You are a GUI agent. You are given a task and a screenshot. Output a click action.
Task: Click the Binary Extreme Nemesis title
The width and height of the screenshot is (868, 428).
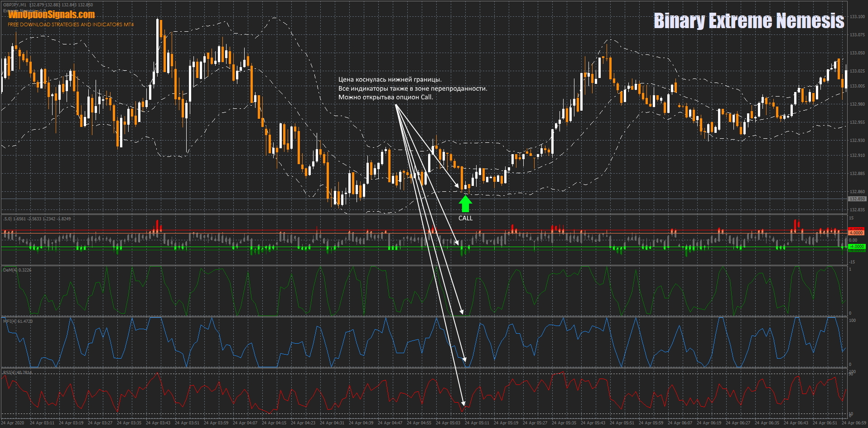(x=748, y=21)
